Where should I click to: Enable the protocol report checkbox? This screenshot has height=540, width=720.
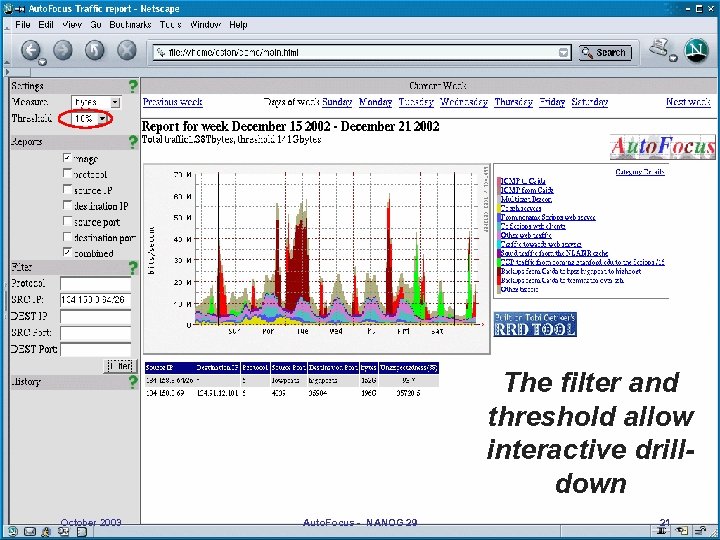(67, 173)
